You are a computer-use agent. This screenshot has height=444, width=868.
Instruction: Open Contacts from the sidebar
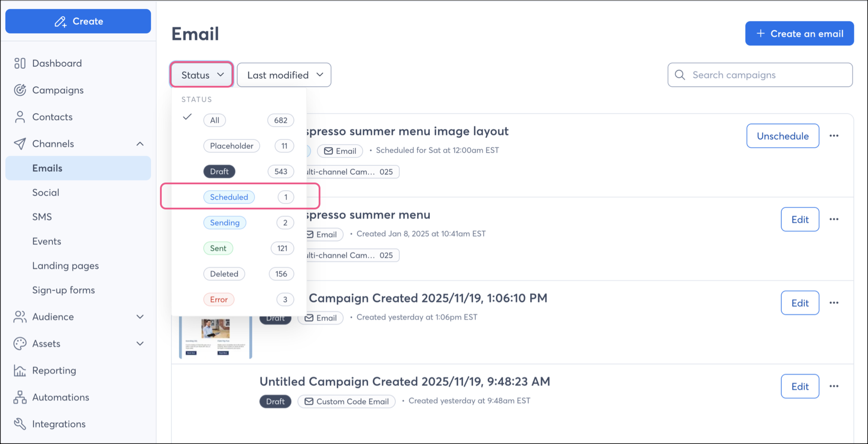(52, 117)
